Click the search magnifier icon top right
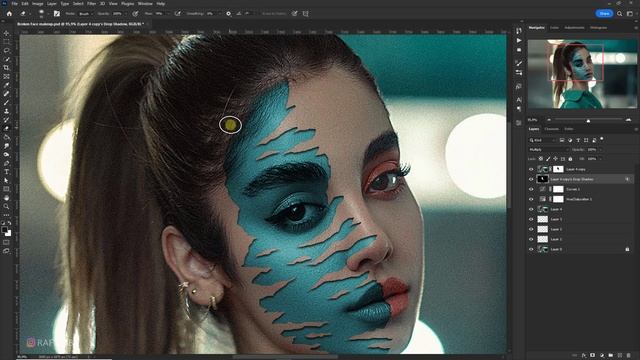 620,13
